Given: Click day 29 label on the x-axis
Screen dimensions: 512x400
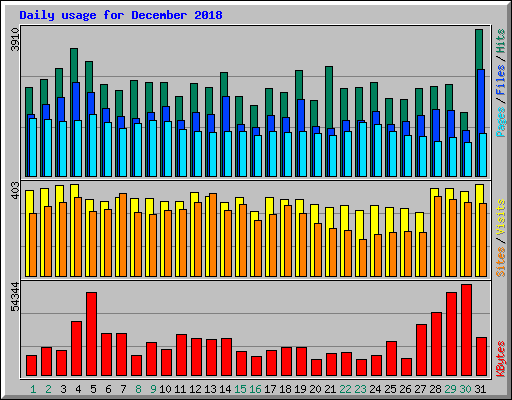Looking at the screenshot, I should tap(450, 389).
